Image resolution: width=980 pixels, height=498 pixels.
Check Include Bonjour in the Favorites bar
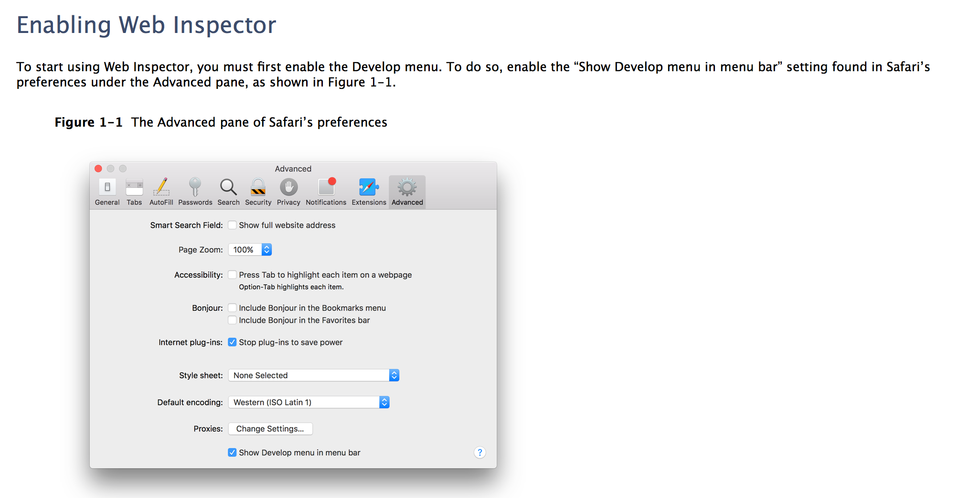tap(232, 320)
